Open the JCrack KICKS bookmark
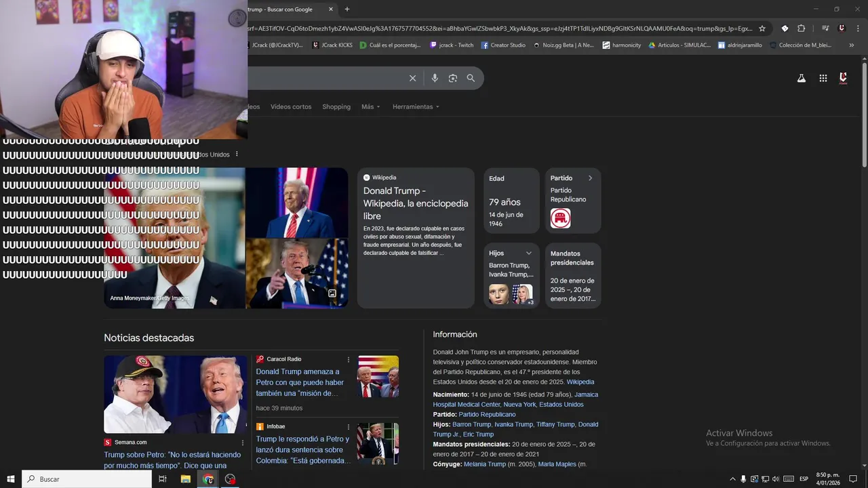 (x=332, y=45)
